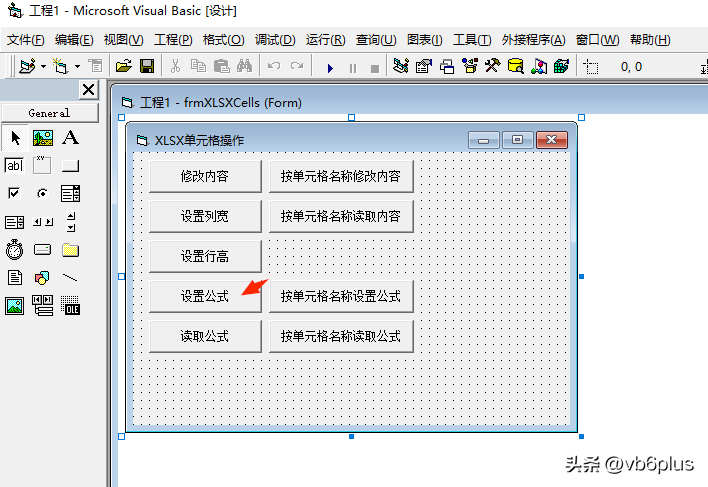This screenshot has height=487, width=708.
Task: Click the End stop button
Action: click(x=375, y=68)
